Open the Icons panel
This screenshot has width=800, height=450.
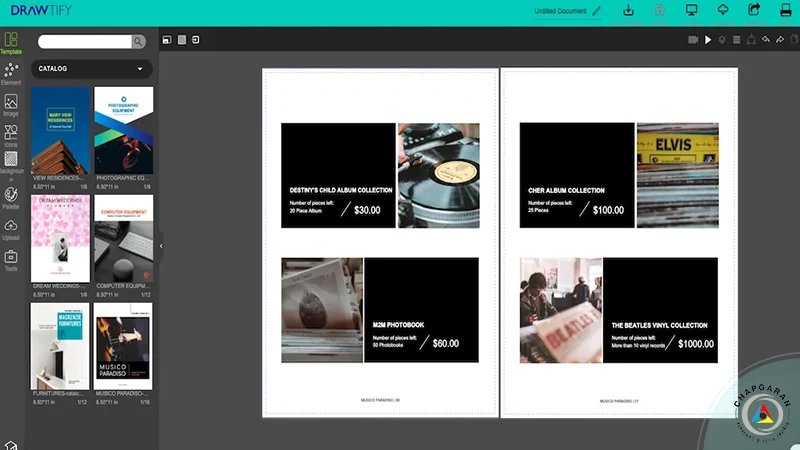[11, 136]
